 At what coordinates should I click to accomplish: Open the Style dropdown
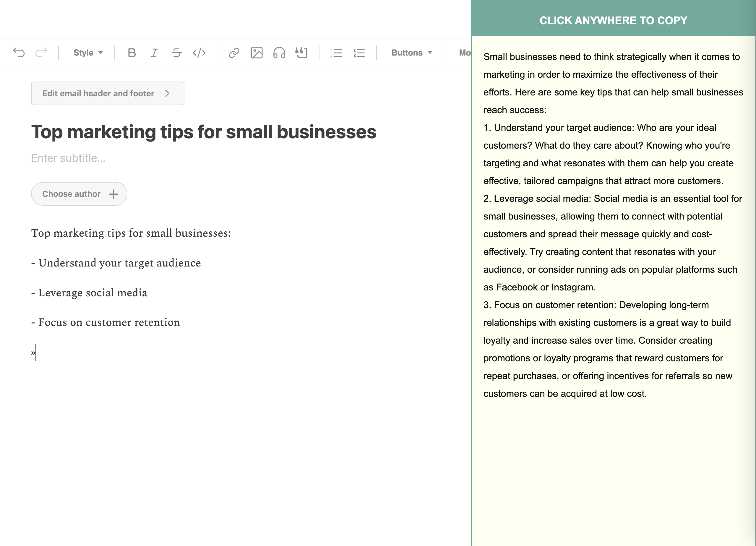[x=88, y=53]
